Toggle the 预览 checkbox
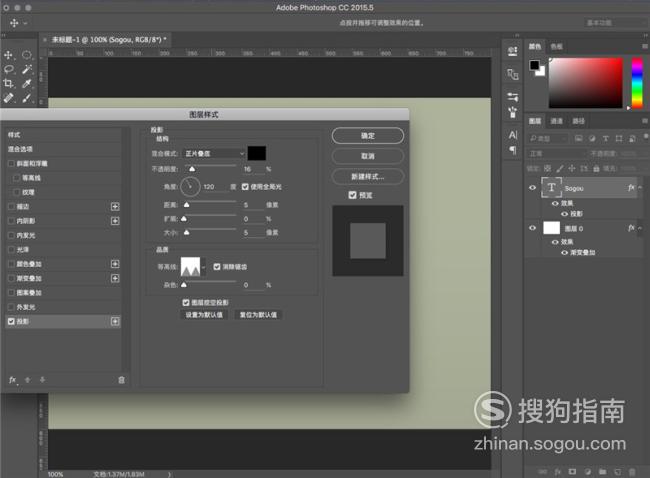This screenshot has width=650, height=478. tap(352, 195)
